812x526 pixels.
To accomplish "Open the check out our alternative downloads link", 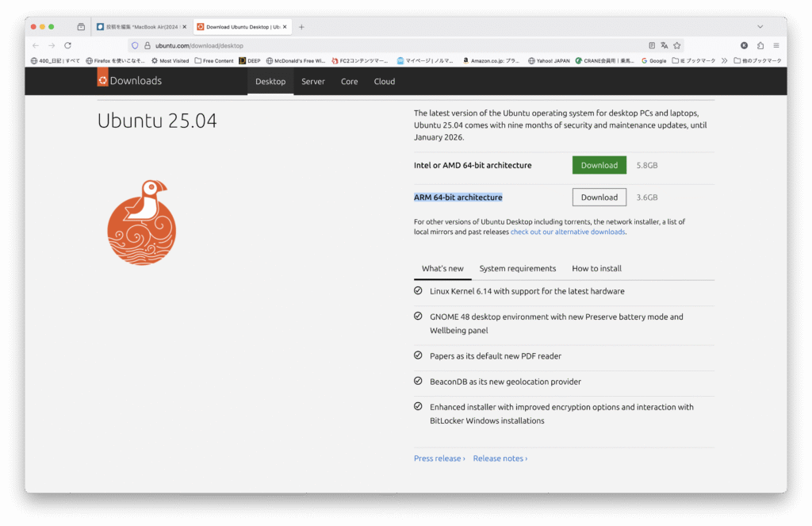I will 568,232.
